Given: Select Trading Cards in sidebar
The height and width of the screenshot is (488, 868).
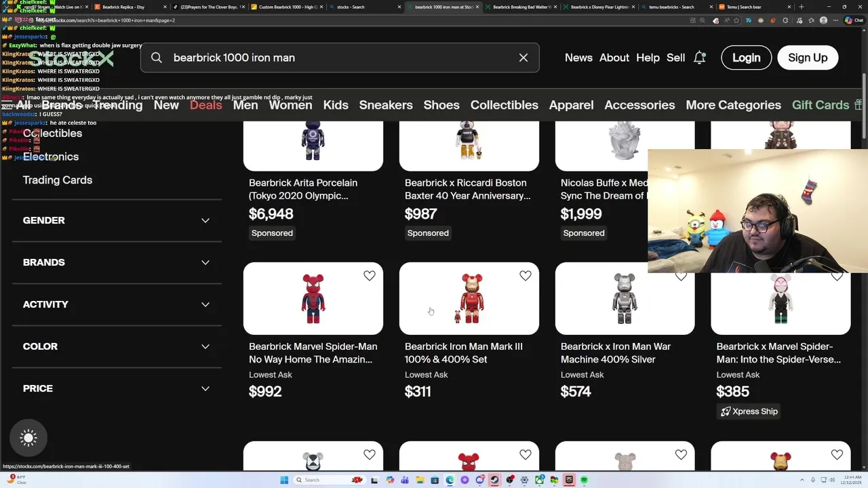Looking at the screenshot, I should click(x=58, y=180).
